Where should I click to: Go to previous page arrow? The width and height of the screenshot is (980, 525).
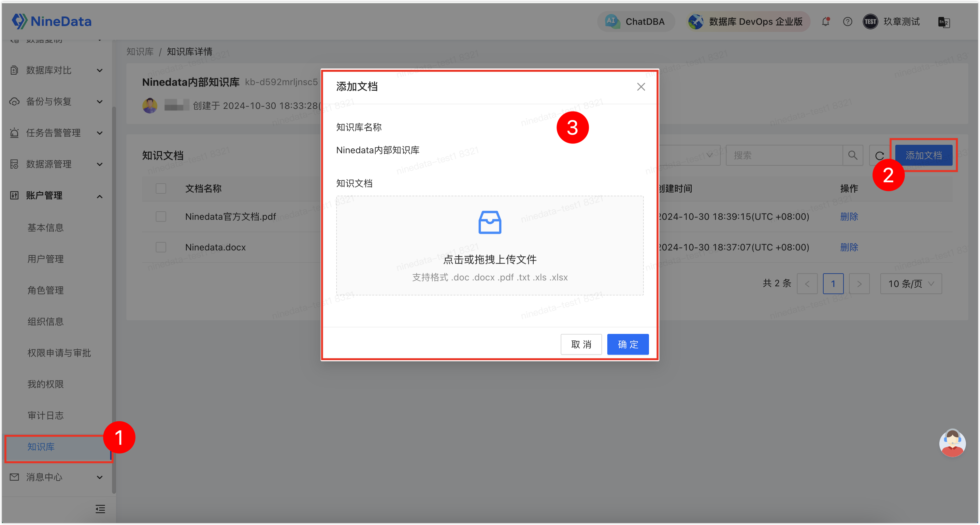pos(807,284)
